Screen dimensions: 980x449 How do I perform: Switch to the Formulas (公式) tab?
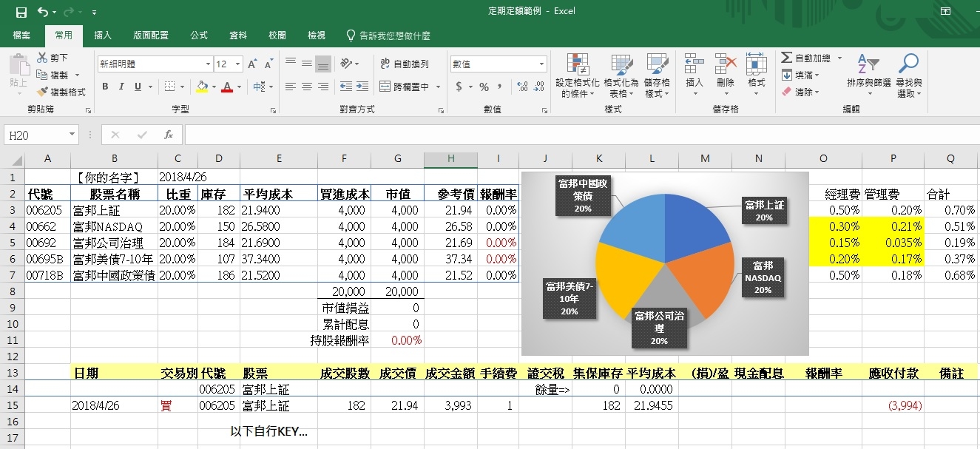[x=199, y=35]
